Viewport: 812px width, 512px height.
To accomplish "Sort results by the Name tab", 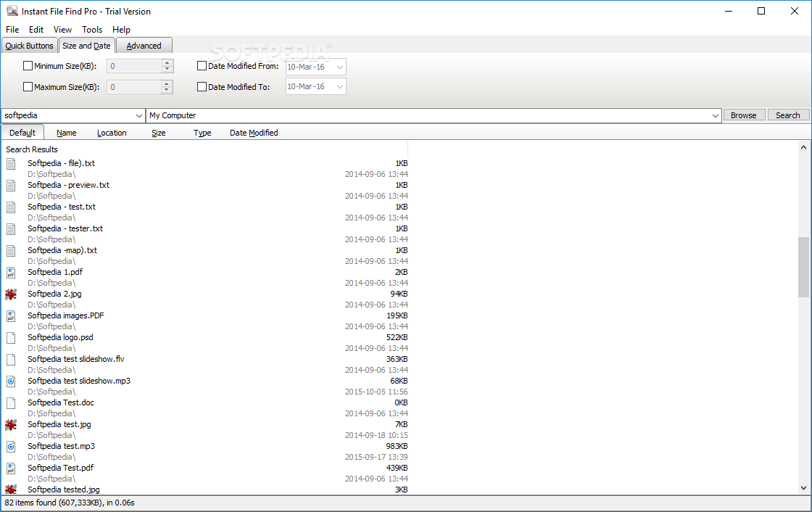I will pyautogui.click(x=66, y=133).
